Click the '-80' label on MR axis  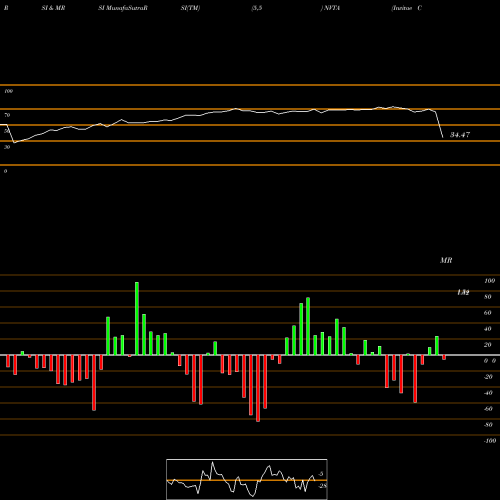[x=488, y=425]
